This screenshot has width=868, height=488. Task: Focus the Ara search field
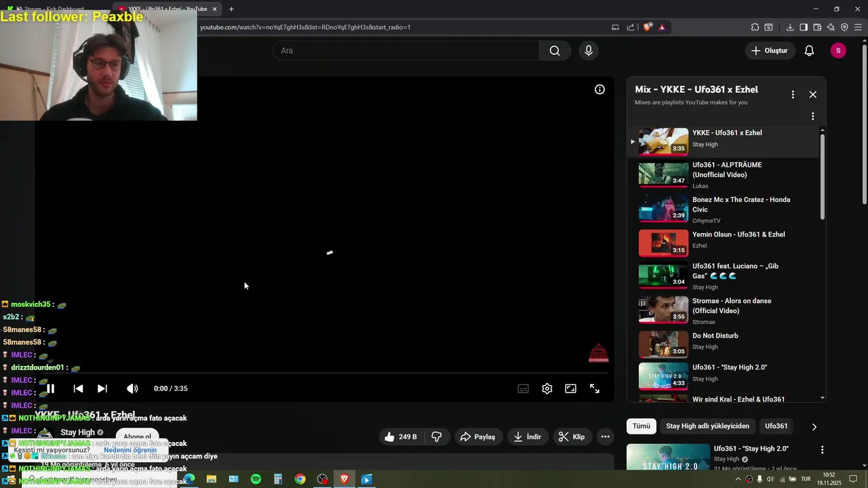pos(406,51)
